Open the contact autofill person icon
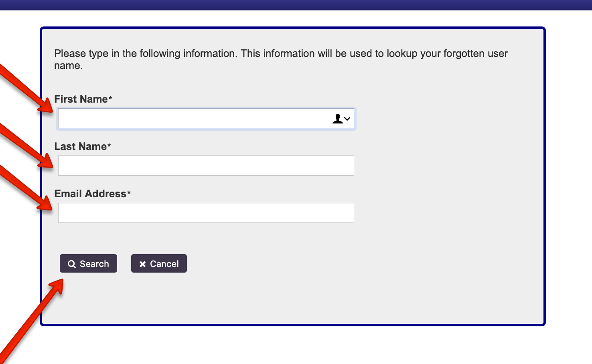The height and width of the screenshot is (364, 592). [338, 119]
